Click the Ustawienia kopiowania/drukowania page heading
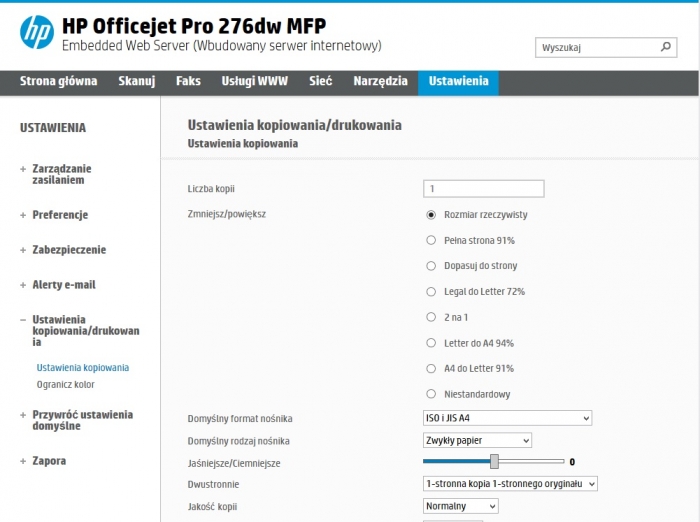The height and width of the screenshot is (522, 700). coord(295,125)
